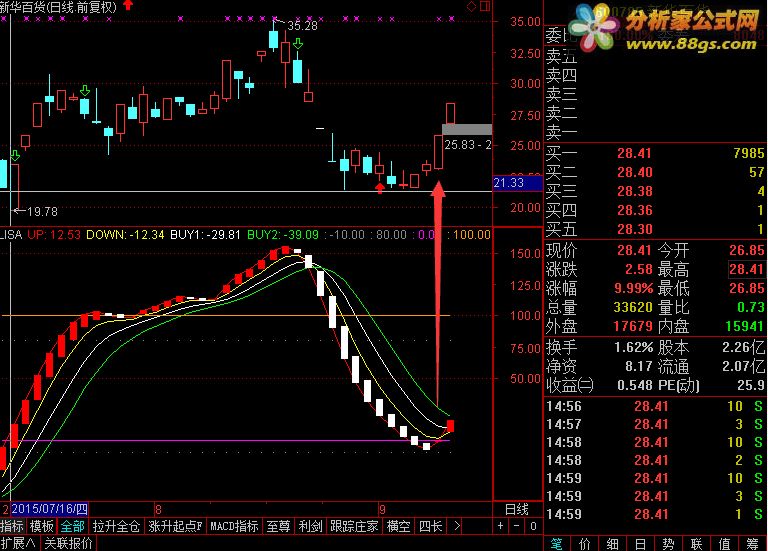768x551 pixels.
Task: Switch to the 涨升起点F indicator
Action: point(175,526)
